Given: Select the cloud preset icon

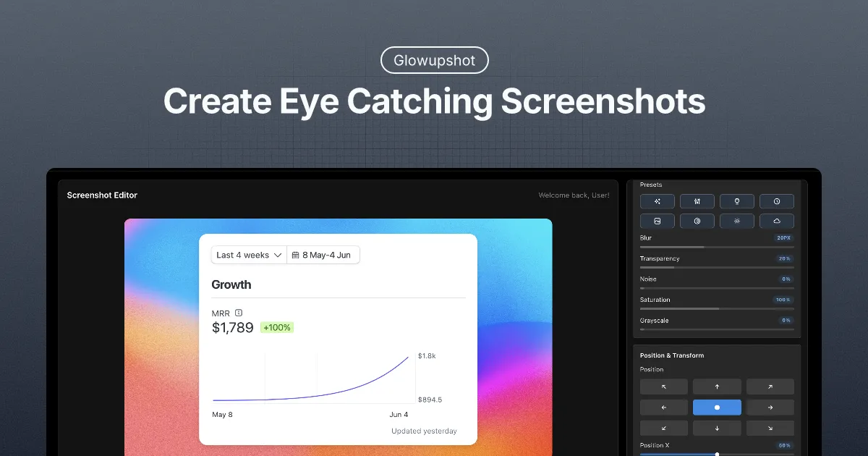Looking at the screenshot, I should [777, 221].
